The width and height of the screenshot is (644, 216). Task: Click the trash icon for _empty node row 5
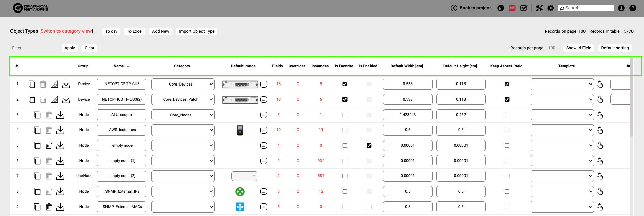point(49,145)
